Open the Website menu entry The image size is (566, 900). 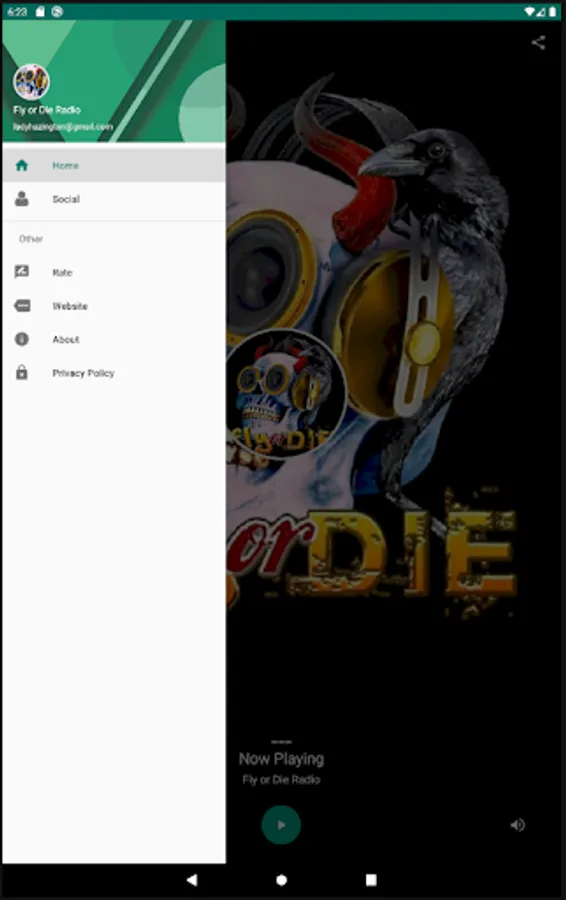(114, 306)
